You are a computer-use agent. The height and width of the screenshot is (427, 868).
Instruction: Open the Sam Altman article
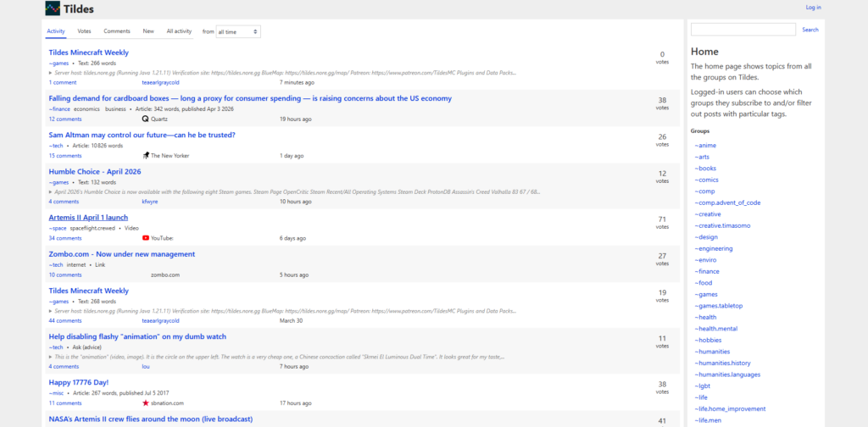pos(142,136)
